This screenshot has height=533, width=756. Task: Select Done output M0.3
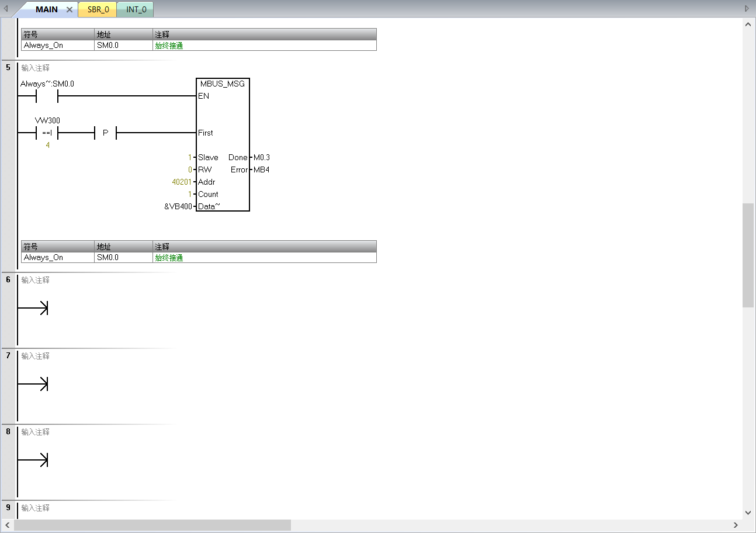point(262,157)
